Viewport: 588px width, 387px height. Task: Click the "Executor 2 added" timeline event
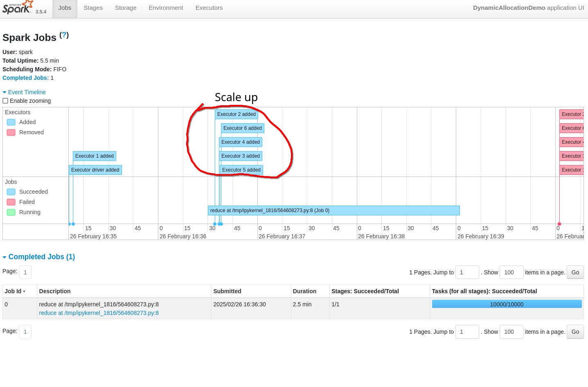(237, 114)
